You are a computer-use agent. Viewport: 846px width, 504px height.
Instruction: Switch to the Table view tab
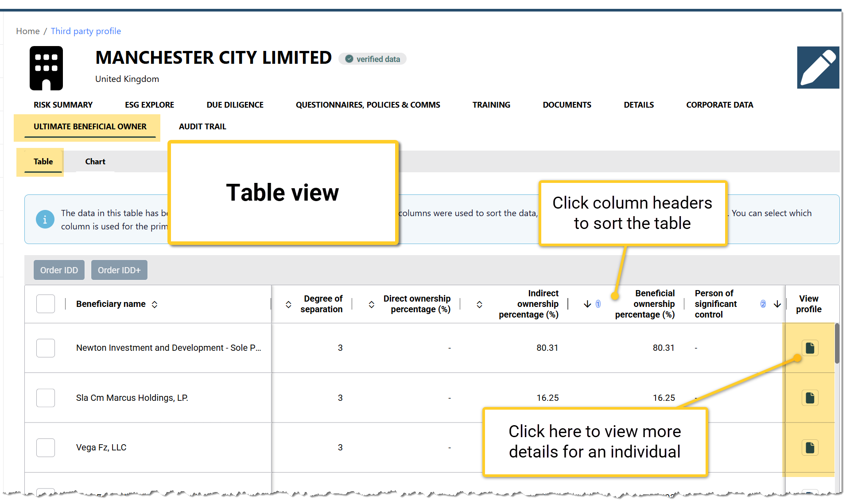pos(43,162)
